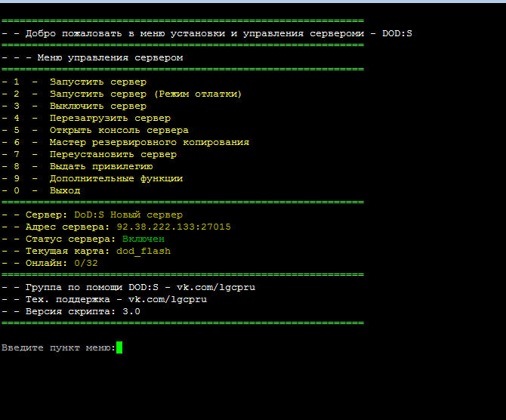Click the Меню управления сервером header

click(110, 57)
